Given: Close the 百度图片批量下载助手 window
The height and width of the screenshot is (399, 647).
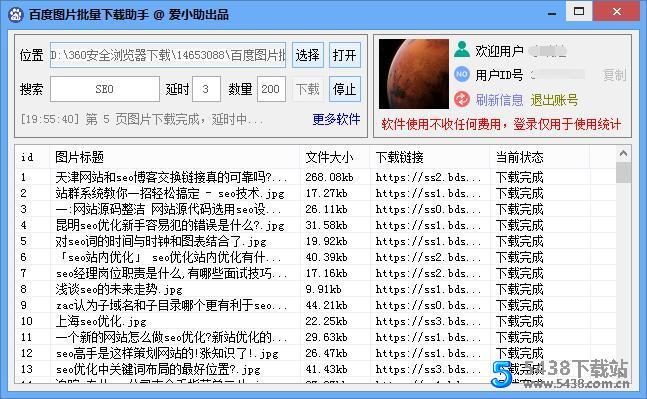Looking at the screenshot, I should coord(617,11).
